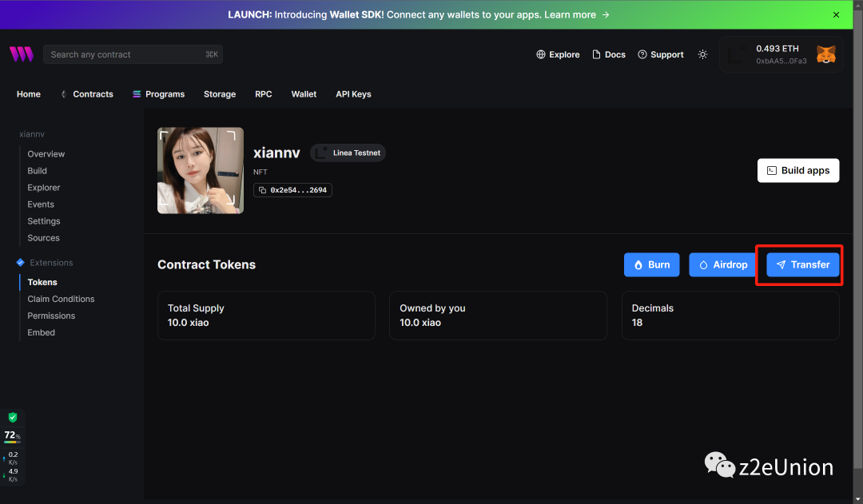The height and width of the screenshot is (504, 863).
Task: Switch to the Storage tab
Action: pyautogui.click(x=220, y=94)
